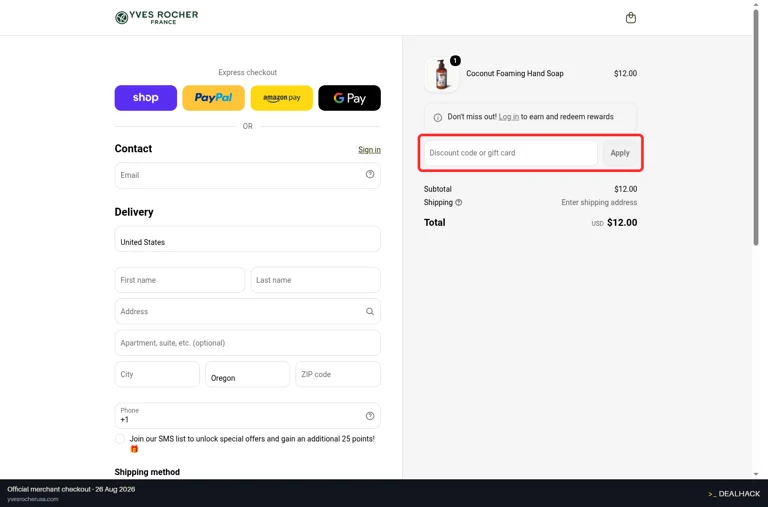Check out with PayPal
The height and width of the screenshot is (507, 768).
tap(214, 98)
